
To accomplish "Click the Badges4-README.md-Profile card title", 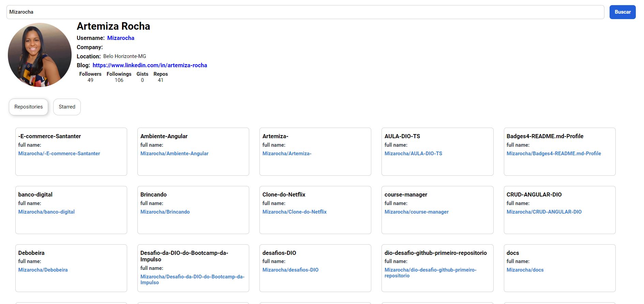I will coord(545,136).
